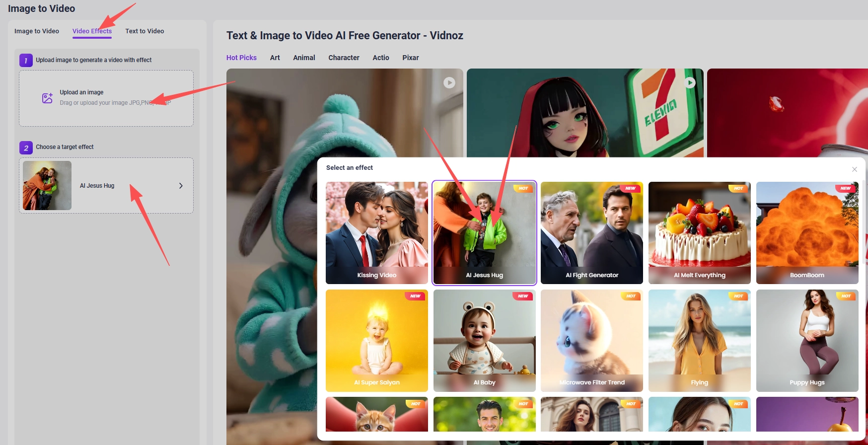Select the Animal category
Screen dimensions: 868x445
[304, 58]
